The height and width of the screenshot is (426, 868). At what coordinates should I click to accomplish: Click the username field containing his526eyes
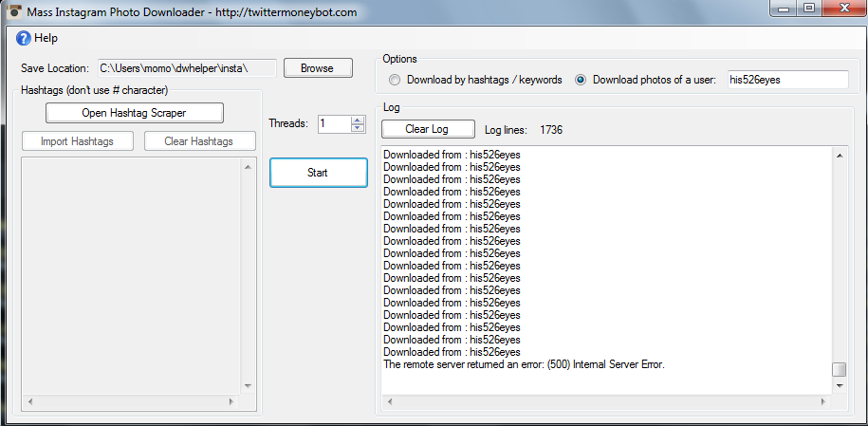786,79
